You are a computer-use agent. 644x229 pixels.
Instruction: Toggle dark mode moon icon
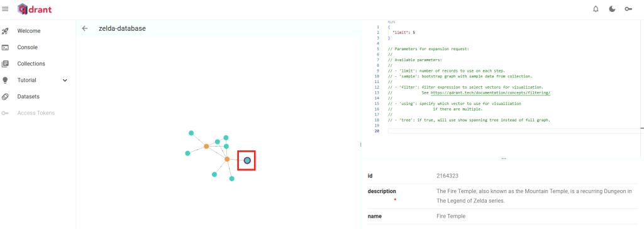[612, 9]
